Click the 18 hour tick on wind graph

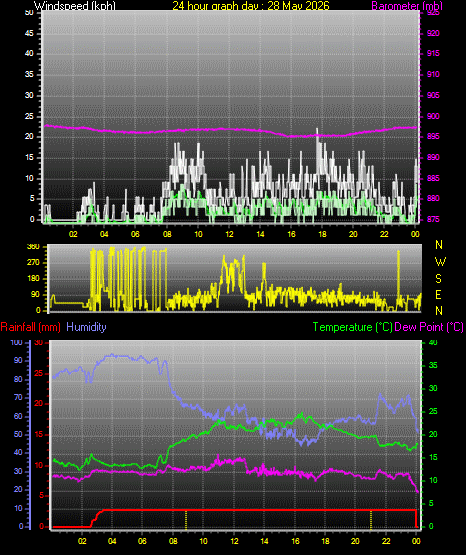[x=322, y=234]
